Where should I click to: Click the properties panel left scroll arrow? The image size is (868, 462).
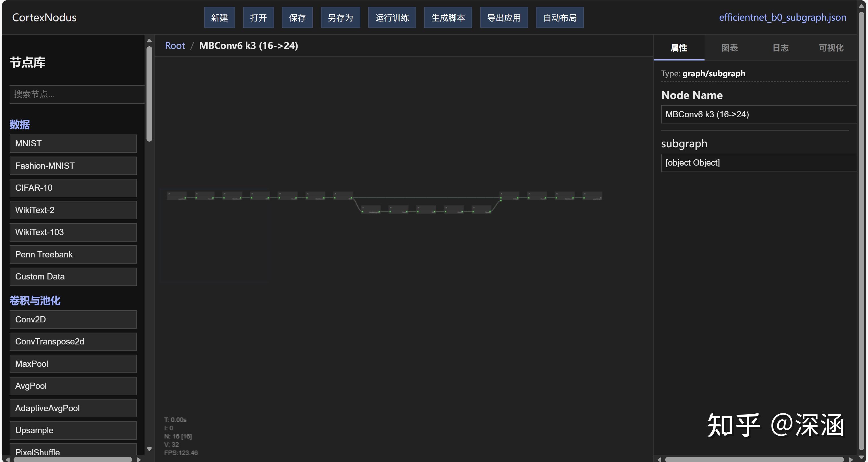(659, 459)
